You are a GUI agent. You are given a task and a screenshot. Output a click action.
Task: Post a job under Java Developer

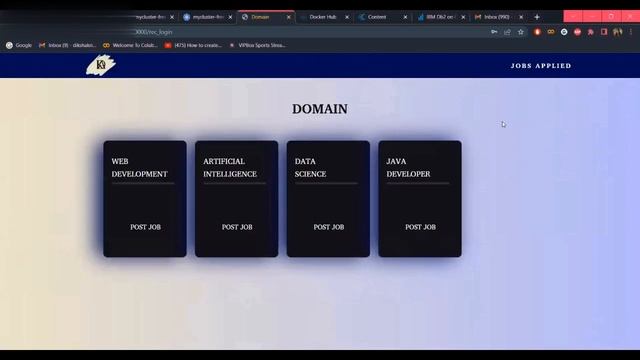tap(420, 227)
